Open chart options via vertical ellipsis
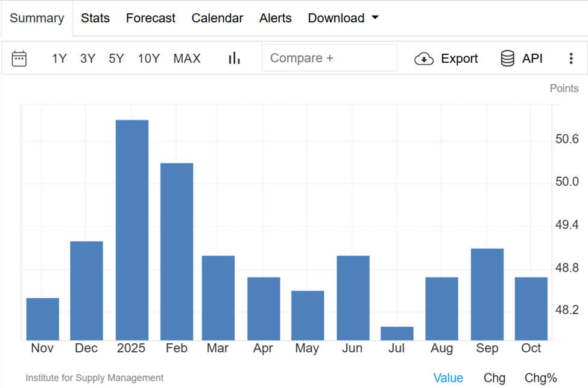 pyautogui.click(x=571, y=58)
